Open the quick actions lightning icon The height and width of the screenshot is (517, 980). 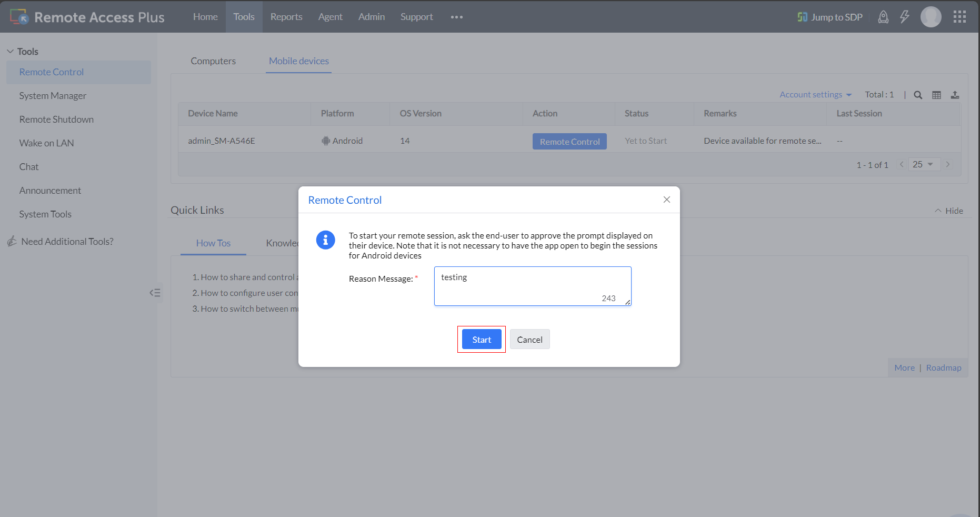(x=905, y=17)
